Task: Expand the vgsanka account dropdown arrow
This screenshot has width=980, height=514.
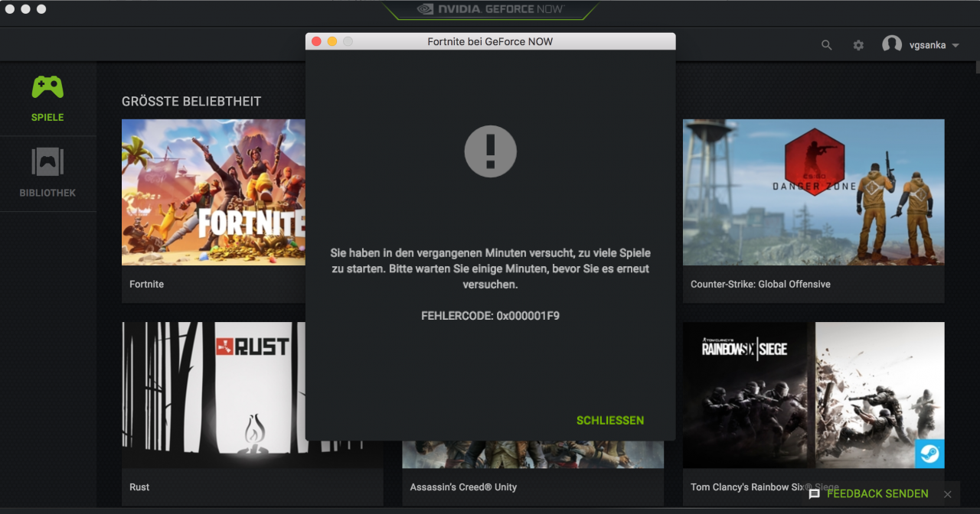Action: point(955,46)
